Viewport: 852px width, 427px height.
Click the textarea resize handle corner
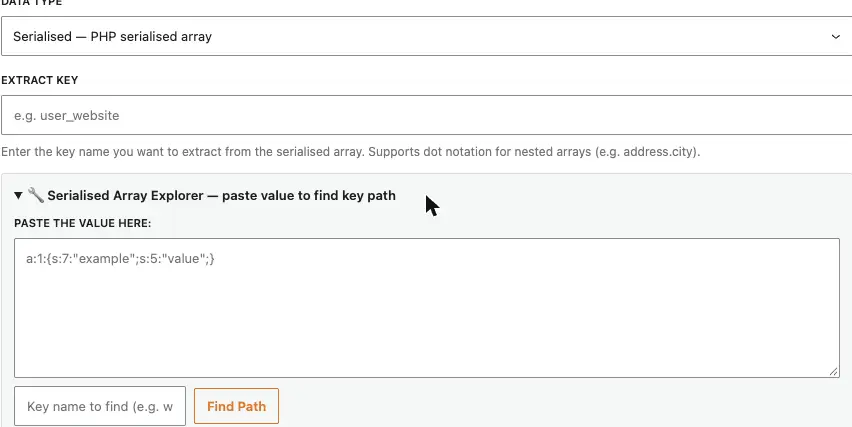point(834,372)
